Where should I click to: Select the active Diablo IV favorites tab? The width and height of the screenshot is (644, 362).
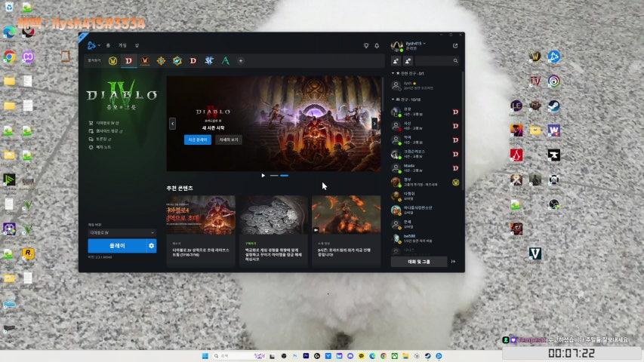(128, 61)
